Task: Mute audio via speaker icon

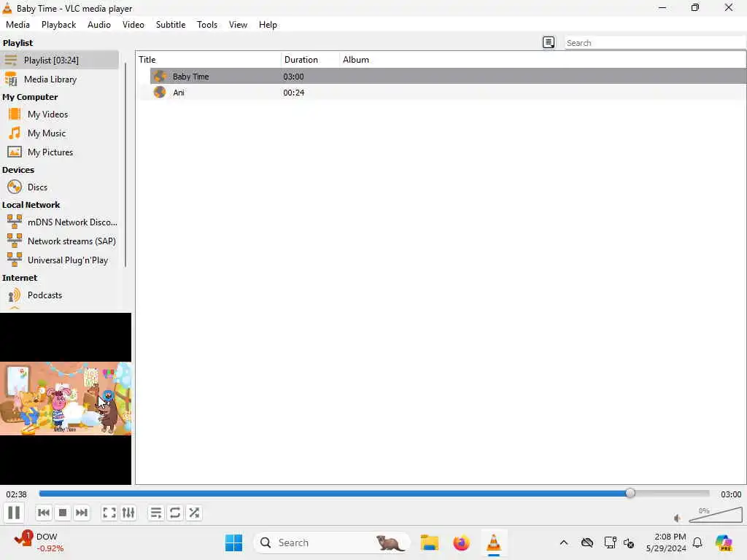Action: coord(678,518)
